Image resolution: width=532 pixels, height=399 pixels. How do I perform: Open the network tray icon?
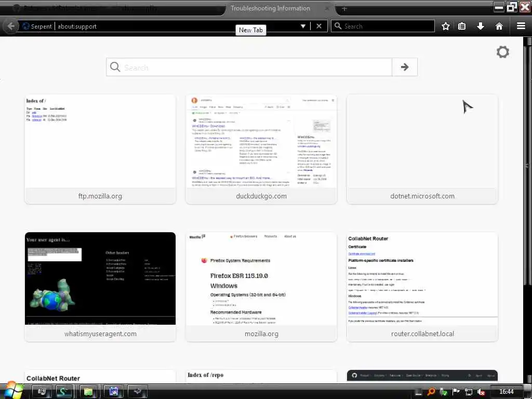pos(469,392)
